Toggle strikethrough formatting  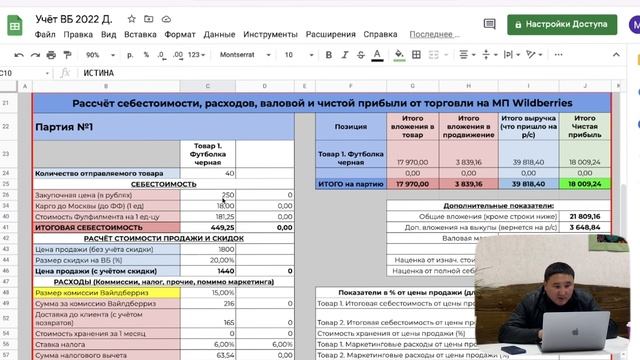pyautogui.click(x=361, y=55)
